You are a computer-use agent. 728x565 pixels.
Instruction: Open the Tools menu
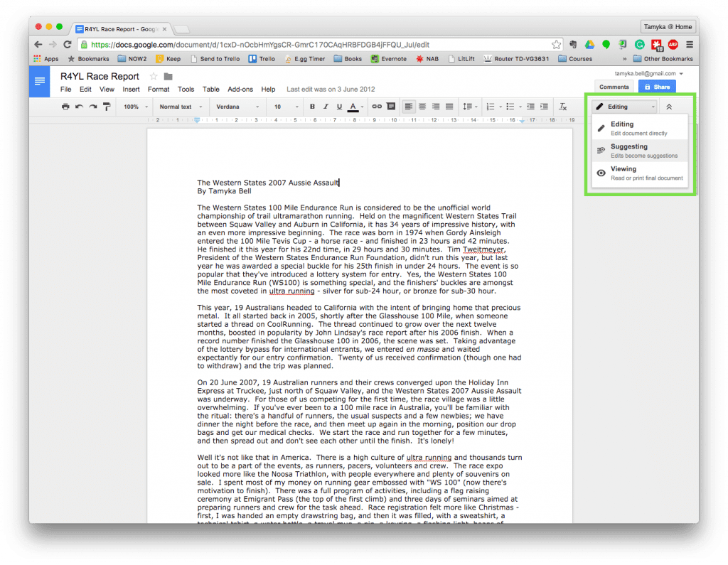pyautogui.click(x=186, y=89)
